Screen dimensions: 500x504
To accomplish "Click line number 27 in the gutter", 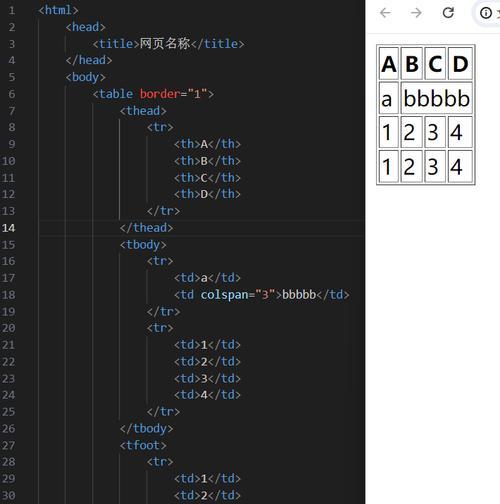I will coord(8,445).
